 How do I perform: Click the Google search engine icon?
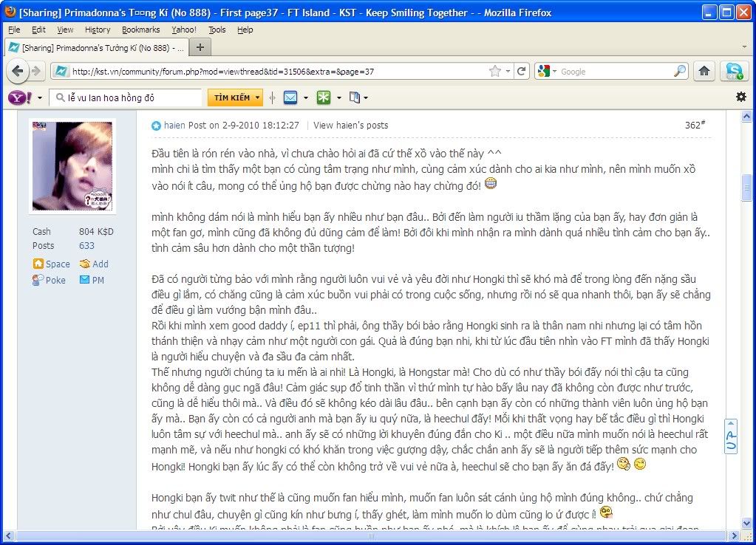tap(543, 72)
